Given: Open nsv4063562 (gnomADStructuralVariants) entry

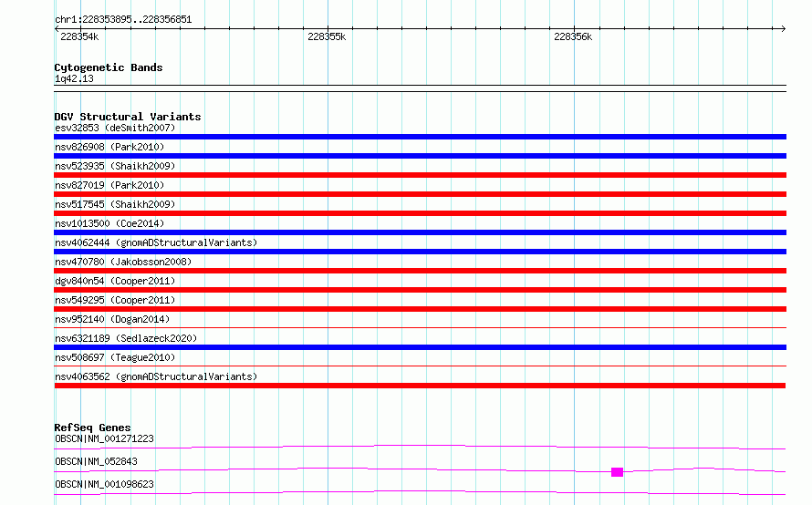Looking at the screenshot, I should tap(156, 376).
